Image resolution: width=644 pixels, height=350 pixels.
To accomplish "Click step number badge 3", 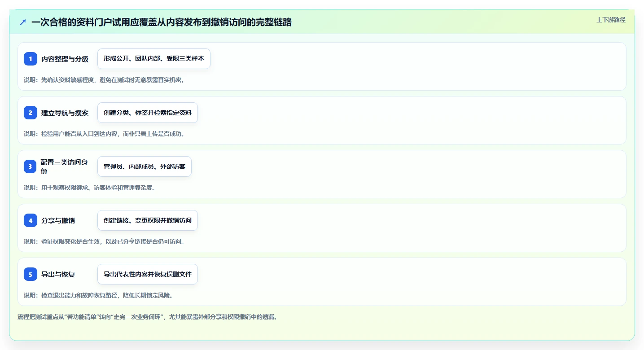I will [31, 166].
